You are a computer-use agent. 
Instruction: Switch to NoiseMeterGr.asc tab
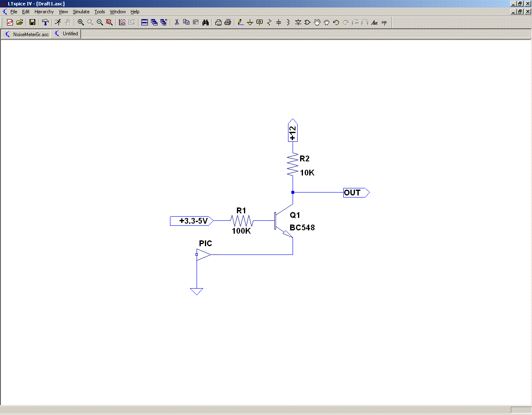coord(27,34)
